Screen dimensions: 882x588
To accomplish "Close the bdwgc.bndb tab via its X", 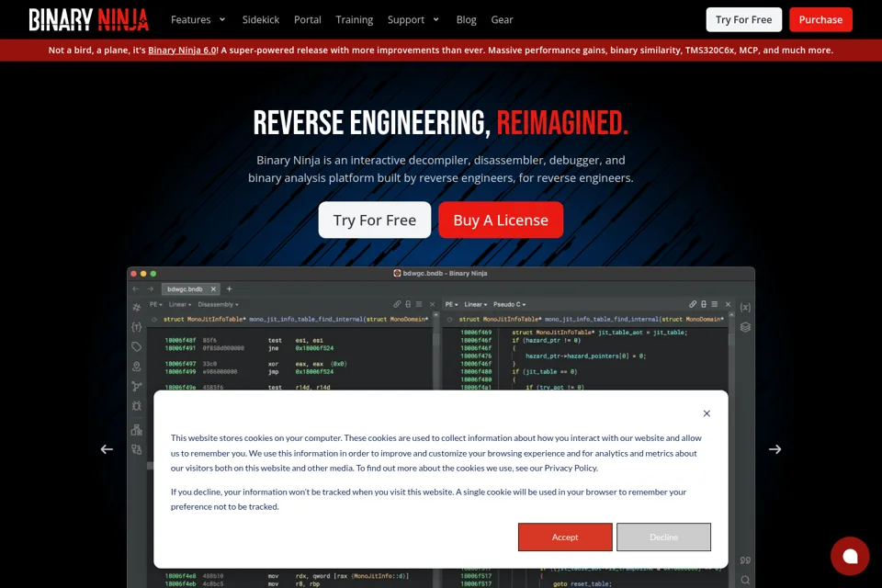I will tap(213, 289).
